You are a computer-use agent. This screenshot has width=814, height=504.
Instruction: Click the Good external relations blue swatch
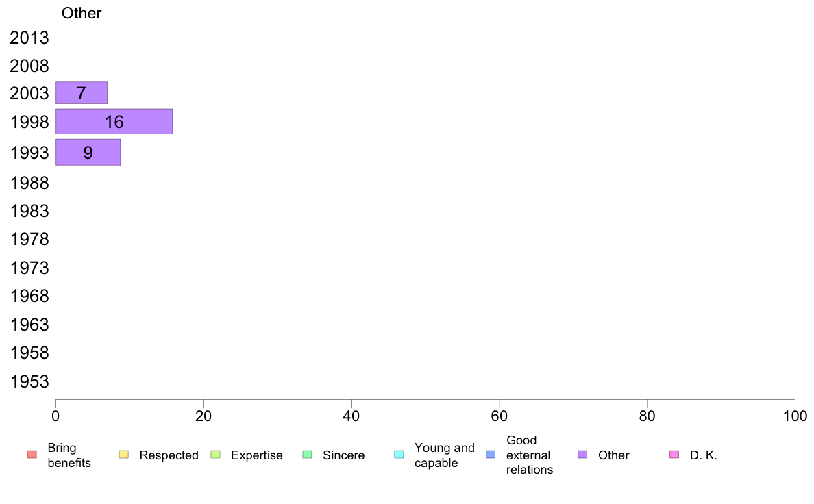tap(491, 455)
